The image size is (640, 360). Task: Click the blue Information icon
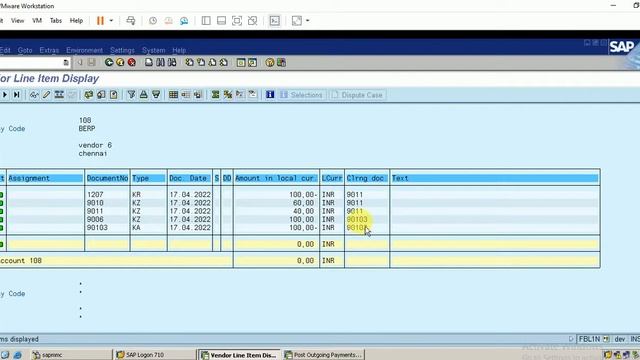(270, 95)
